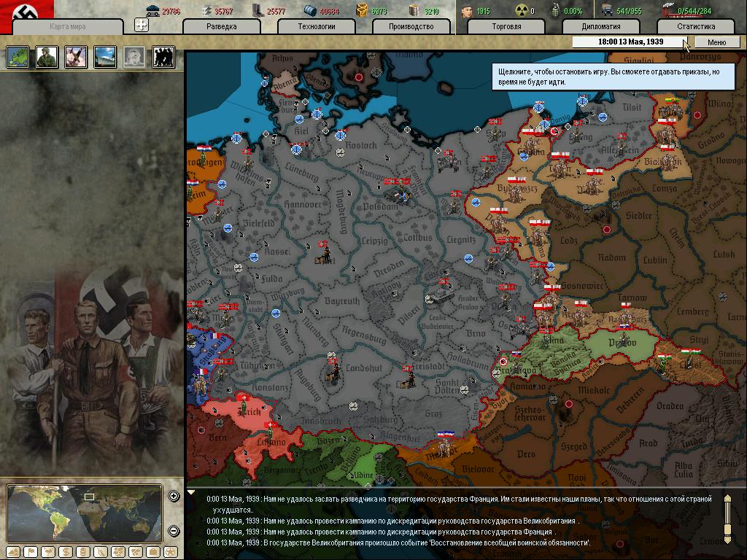The height and width of the screenshot is (560, 747).
Task: Click the world minimap thumbnail
Action: (x=85, y=513)
